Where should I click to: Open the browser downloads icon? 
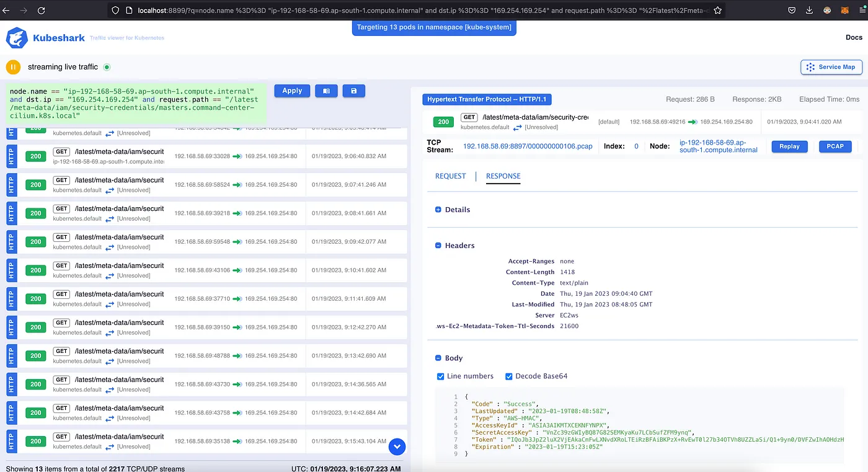[x=810, y=11]
